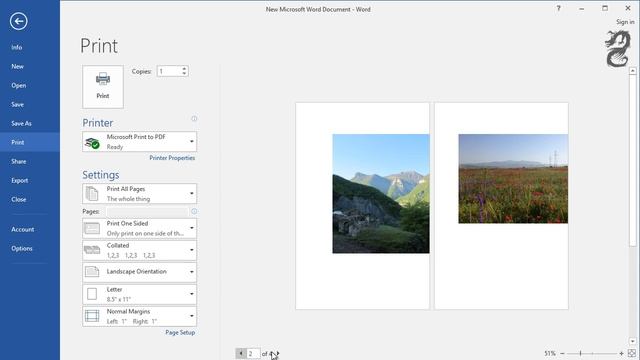
Task: Click the collated pages icon
Action: pyautogui.click(x=92, y=250)
